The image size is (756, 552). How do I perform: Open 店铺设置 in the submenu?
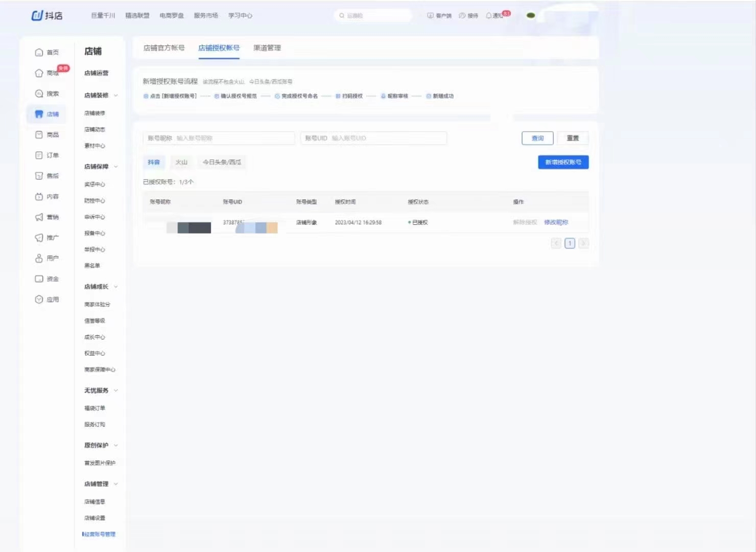(94, 518)
